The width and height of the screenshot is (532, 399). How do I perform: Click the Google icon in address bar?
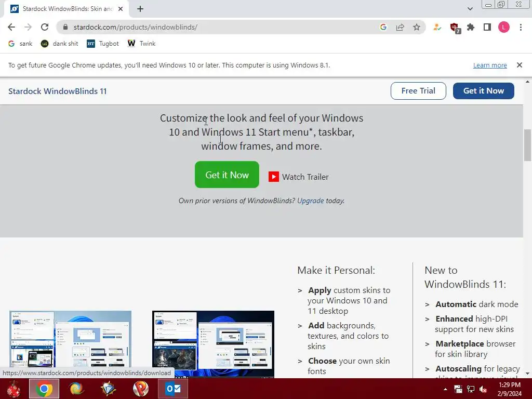point(383,27)
